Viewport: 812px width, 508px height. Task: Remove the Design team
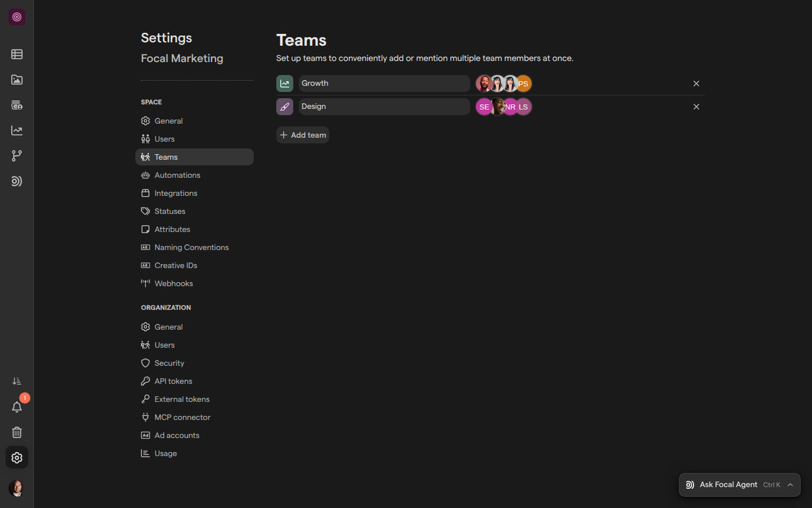pyautogui.click(x=696, y=107)
